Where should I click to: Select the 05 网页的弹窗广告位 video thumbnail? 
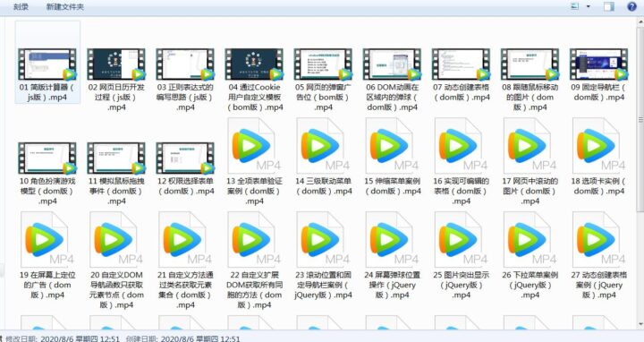(x=323, y=64)
